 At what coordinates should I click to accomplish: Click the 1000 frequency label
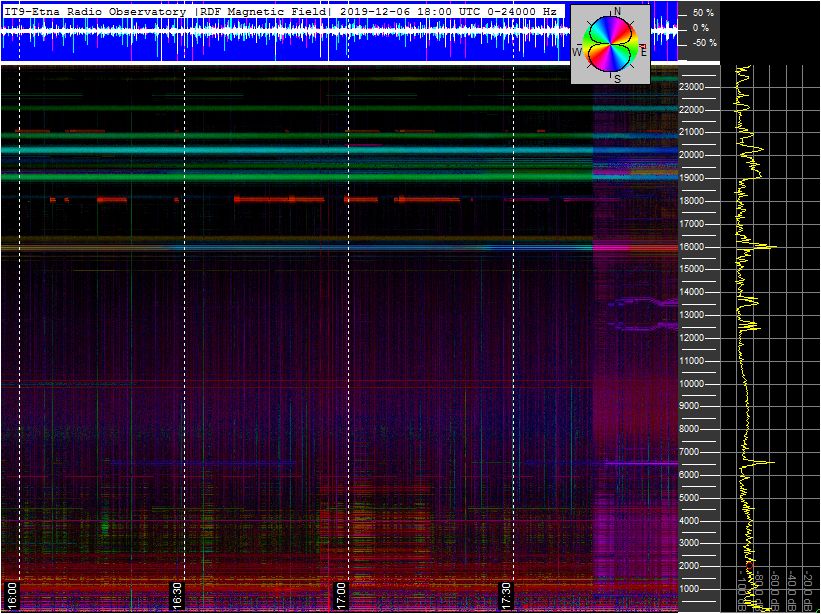(x=690, y=589)
